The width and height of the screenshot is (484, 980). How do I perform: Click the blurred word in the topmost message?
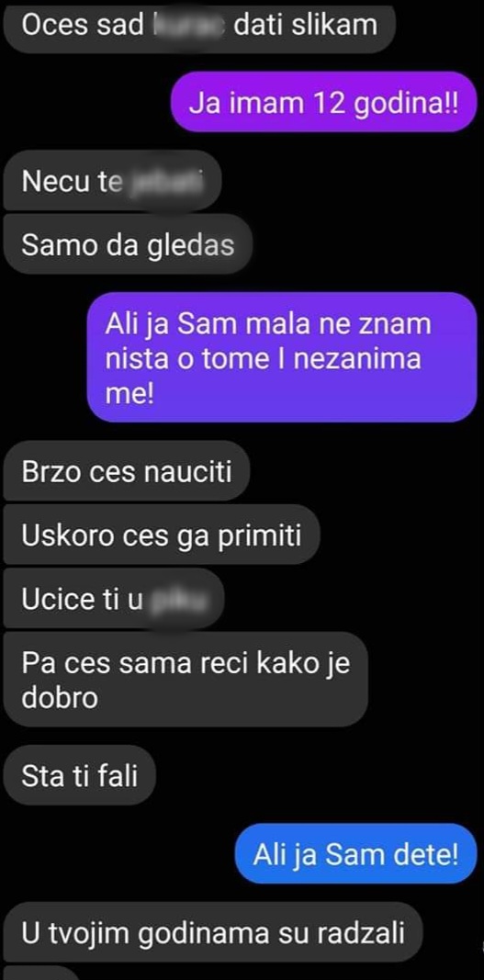click(x=189, y=26)
